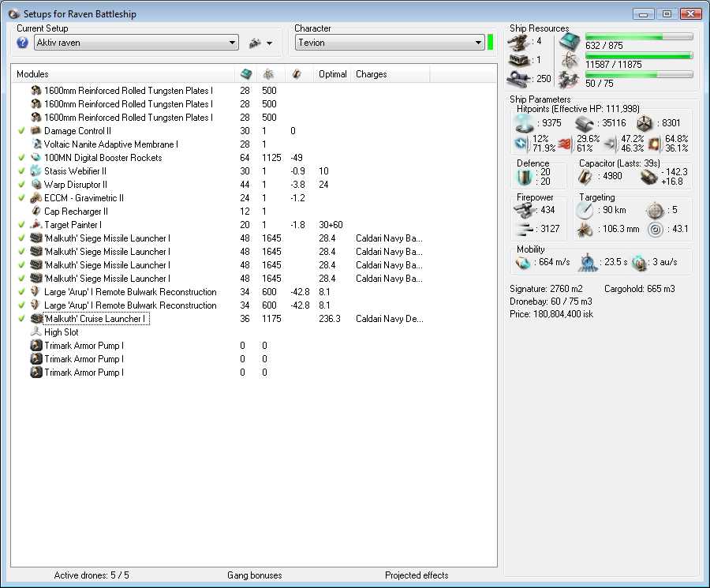The height and width of the screenshot is (588, 710).
Task: Select the Voltaic Nanite Adaptive Membrane I row
Action: [x=253, y=144]
